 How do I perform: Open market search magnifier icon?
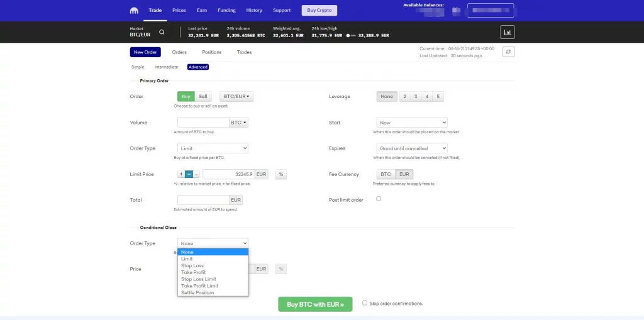pos(162,32)
